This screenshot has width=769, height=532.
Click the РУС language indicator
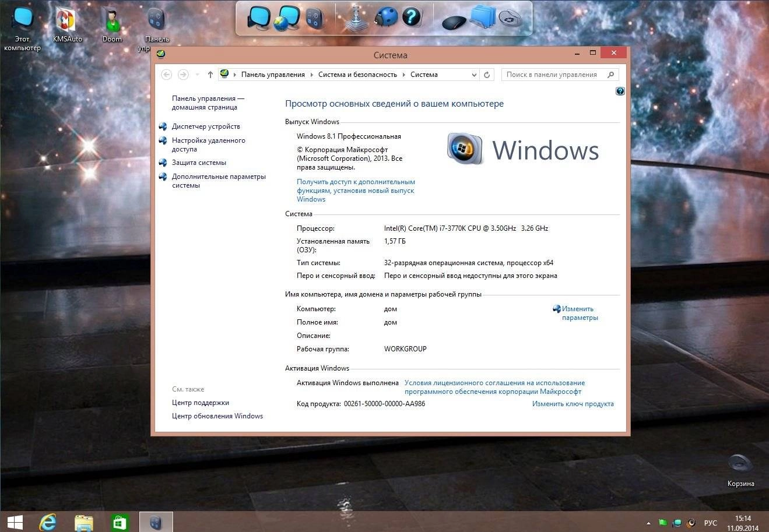coord(710,523)
